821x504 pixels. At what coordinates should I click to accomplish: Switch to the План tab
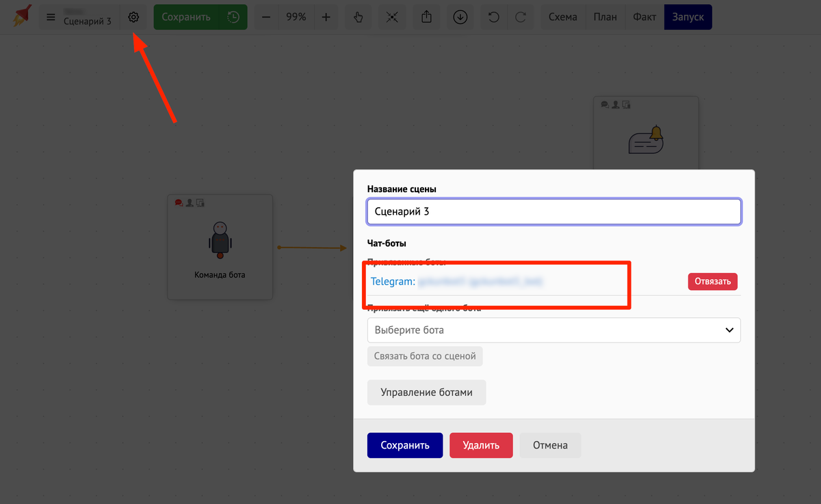(605, 17)
